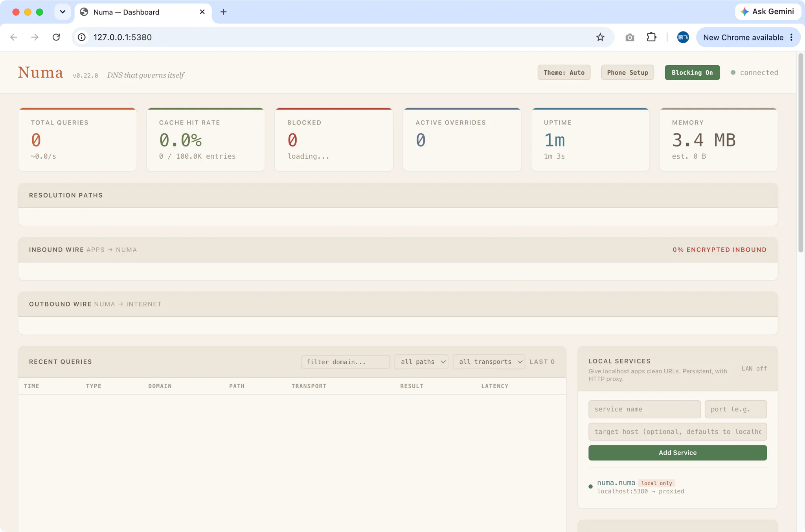Select the Cache Hit Rate card

click(x=206, y=139)
